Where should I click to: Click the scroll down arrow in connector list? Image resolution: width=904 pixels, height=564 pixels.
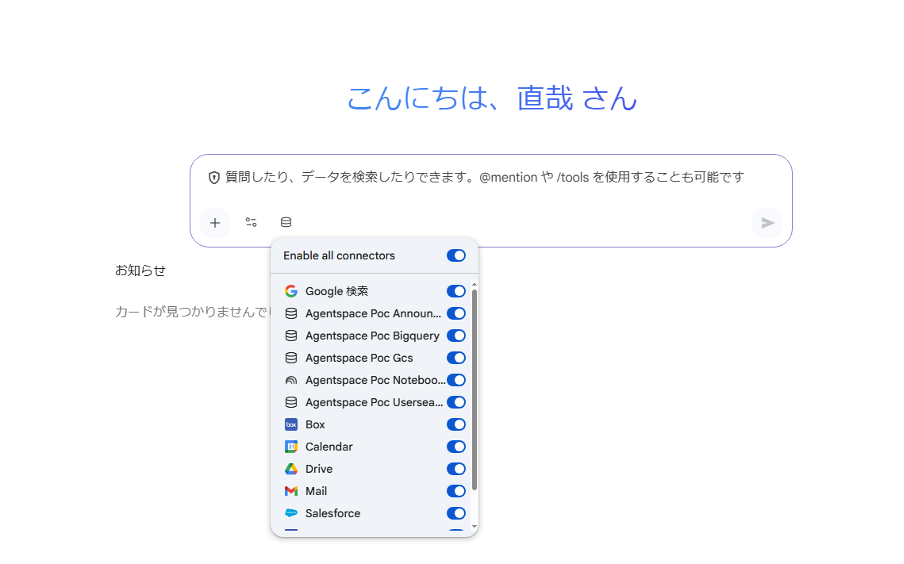[474, 526]
